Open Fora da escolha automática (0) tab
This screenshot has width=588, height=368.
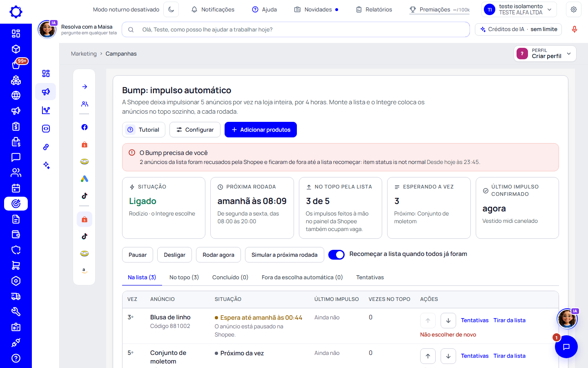[x=302, y=277]
